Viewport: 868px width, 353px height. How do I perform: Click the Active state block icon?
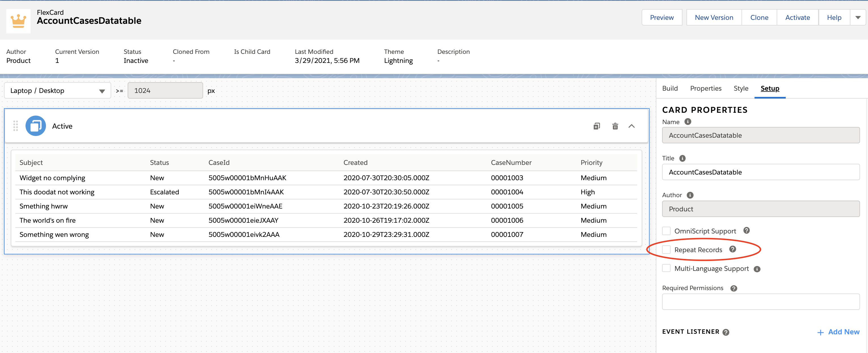tap(36, 126)
